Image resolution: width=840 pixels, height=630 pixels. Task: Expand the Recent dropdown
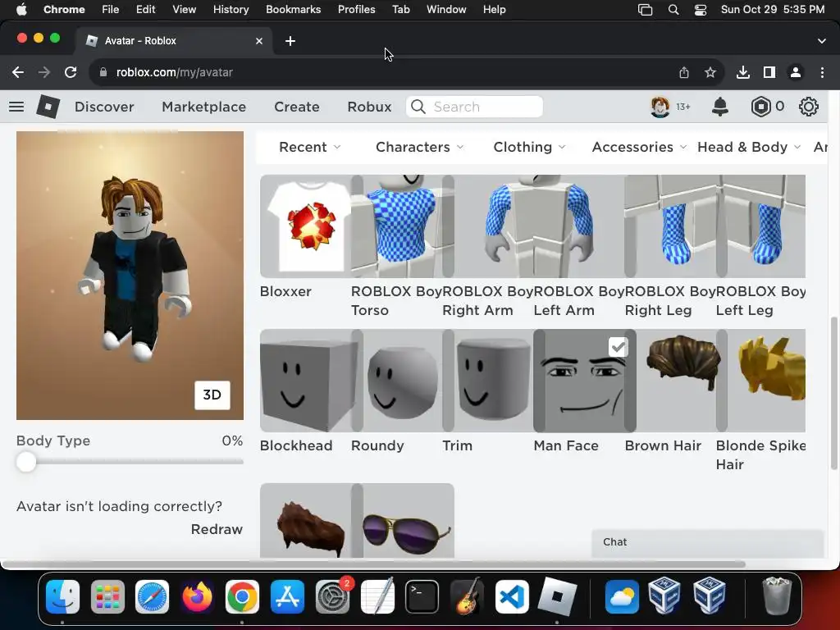(309, 147)
